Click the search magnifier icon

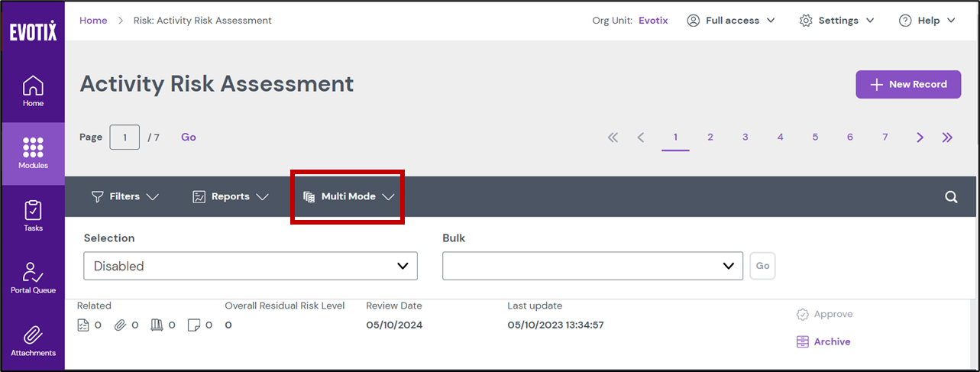951,197
